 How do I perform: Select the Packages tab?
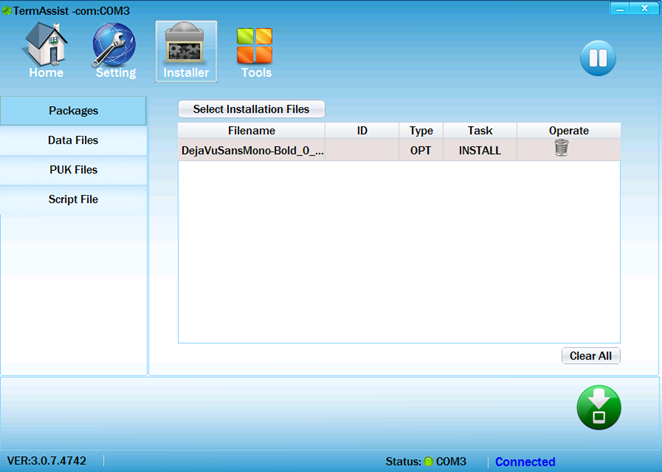click(73, 110)
